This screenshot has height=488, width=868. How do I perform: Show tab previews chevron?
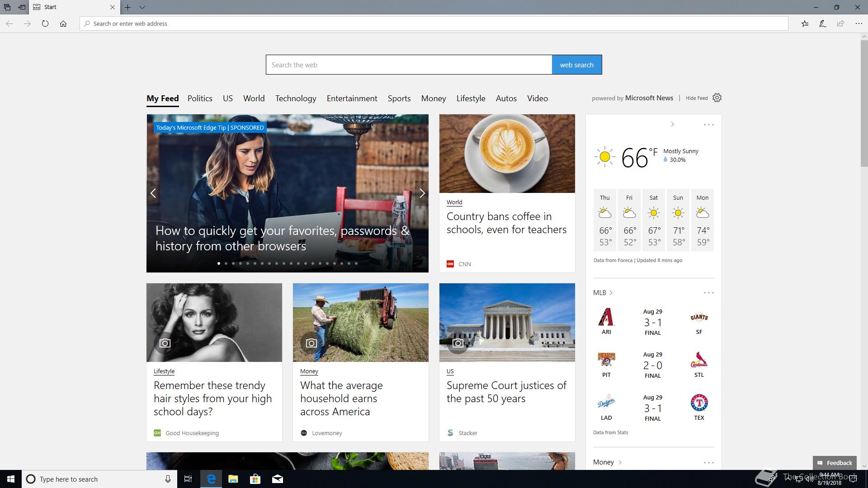click(142, 7)
